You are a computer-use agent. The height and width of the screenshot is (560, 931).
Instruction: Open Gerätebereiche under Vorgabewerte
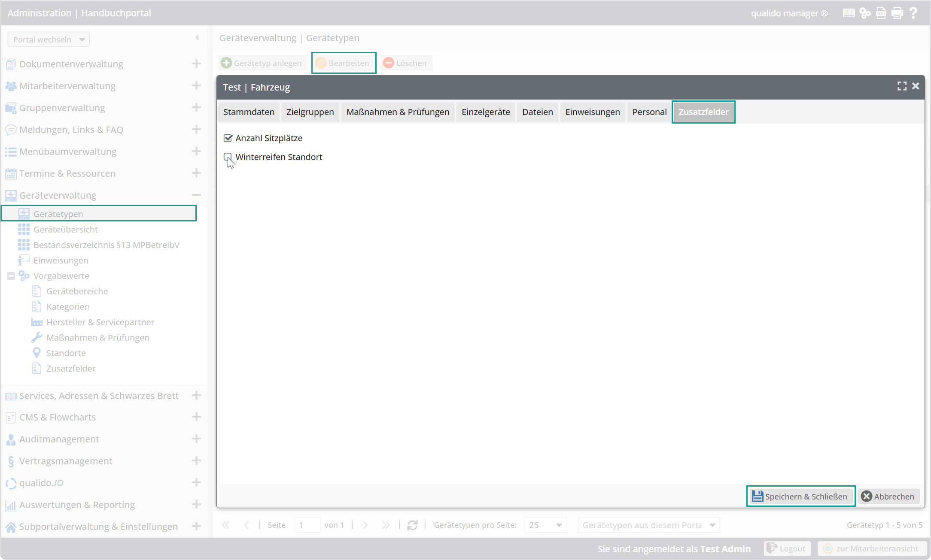[77, 291]
